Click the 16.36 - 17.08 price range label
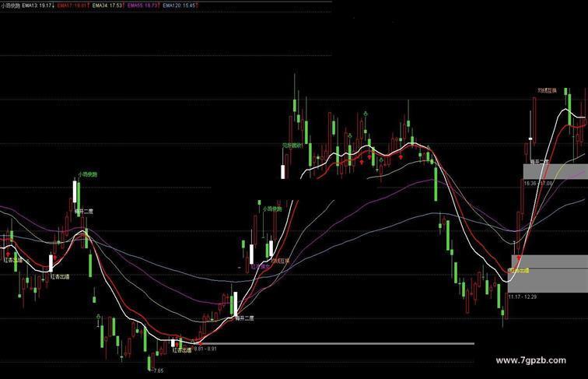This screenshot has width=588, height=379. pyautogui.click(x=537, y=184)
